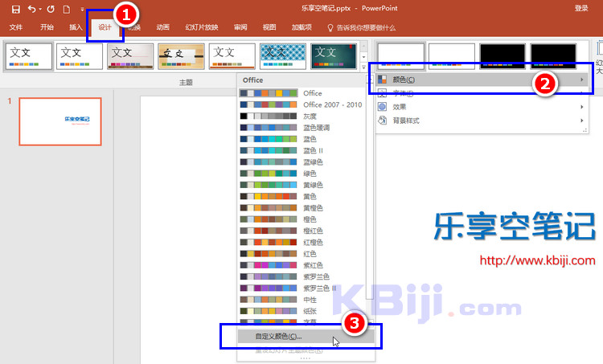
Task: Select the dark teal theme thumbnail
Action: 334,56
